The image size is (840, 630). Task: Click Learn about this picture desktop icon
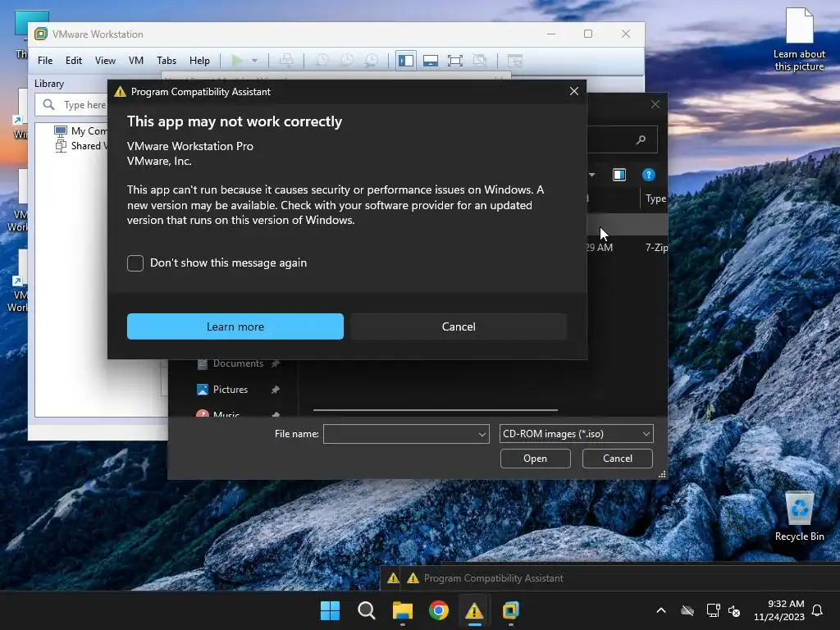pyautogui.click(x=799, y=39)
